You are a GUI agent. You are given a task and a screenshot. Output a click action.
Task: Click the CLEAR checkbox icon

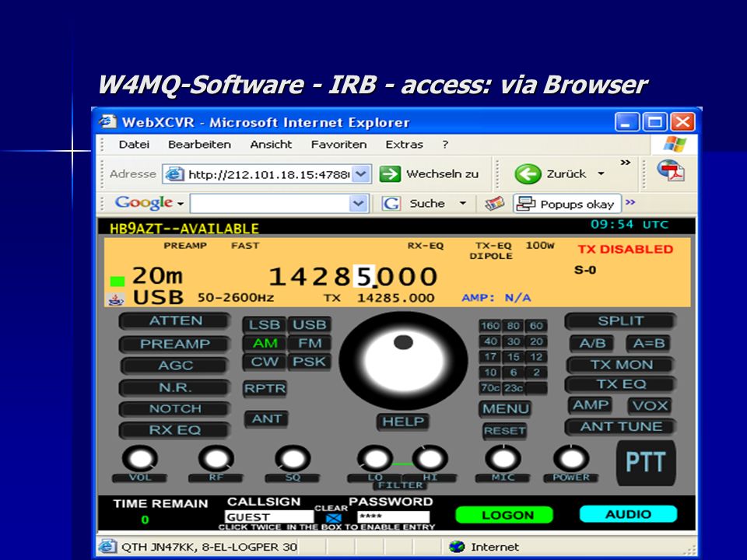tap(334, 518)
